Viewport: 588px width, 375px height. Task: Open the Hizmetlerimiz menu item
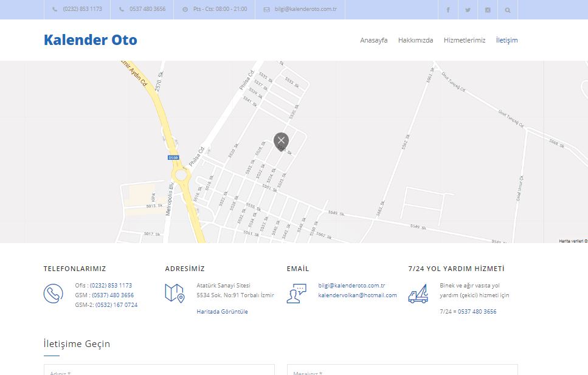pos(464,40)
